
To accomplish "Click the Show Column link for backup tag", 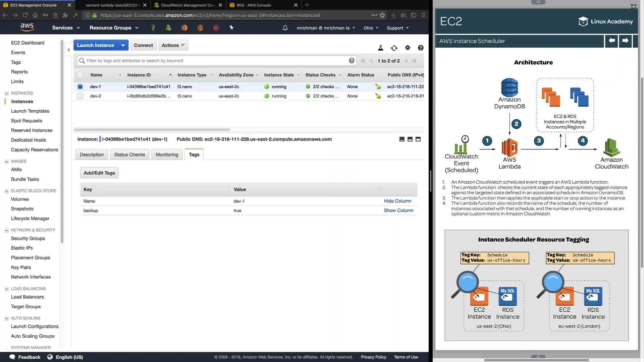I will pos(398,210).
